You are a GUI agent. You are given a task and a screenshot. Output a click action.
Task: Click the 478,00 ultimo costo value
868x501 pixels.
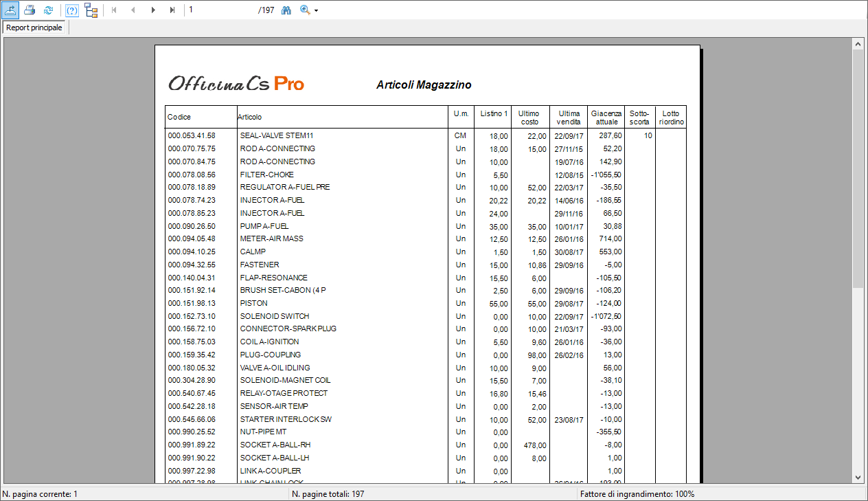click(534, 445)
